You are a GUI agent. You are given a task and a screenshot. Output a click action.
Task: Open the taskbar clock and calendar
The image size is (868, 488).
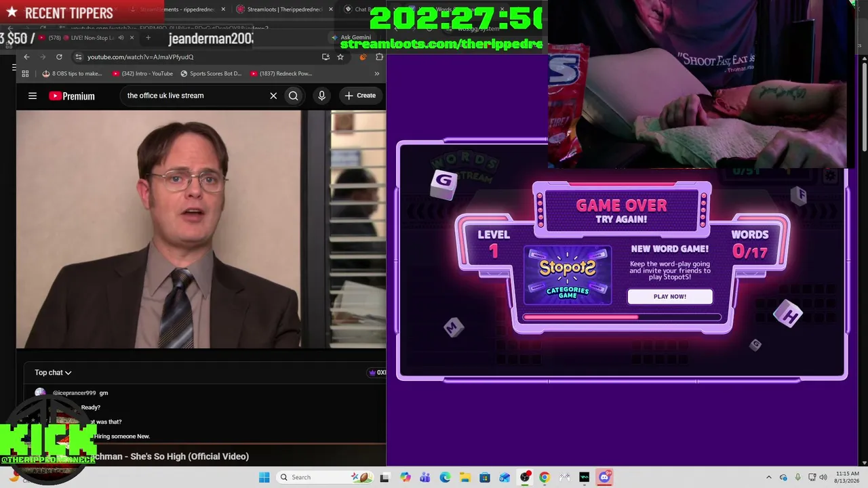(848, 477)
